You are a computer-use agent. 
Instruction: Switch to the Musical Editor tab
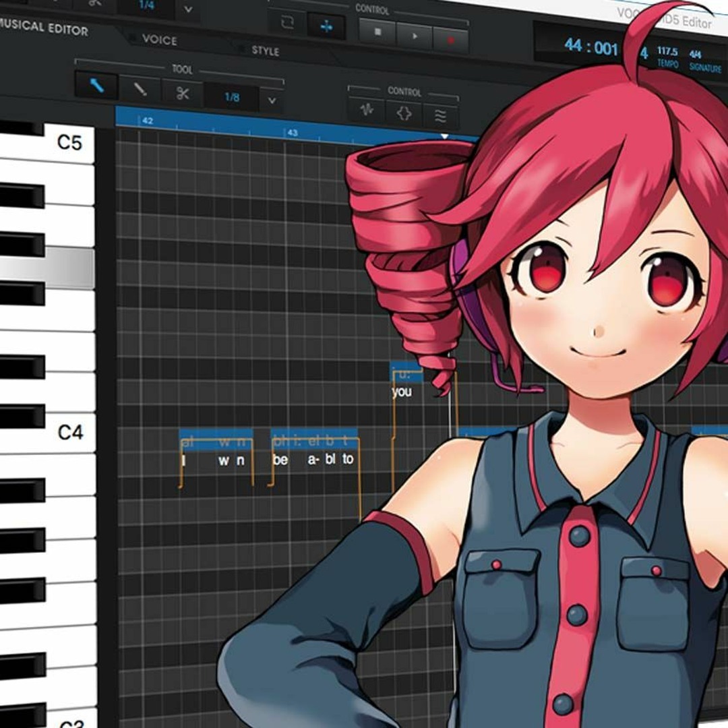pyautogui.click(x=44, y=29)
